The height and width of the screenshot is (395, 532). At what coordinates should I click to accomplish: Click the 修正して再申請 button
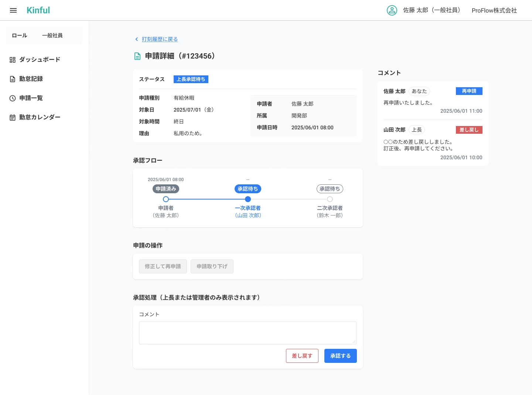(163, 266)
